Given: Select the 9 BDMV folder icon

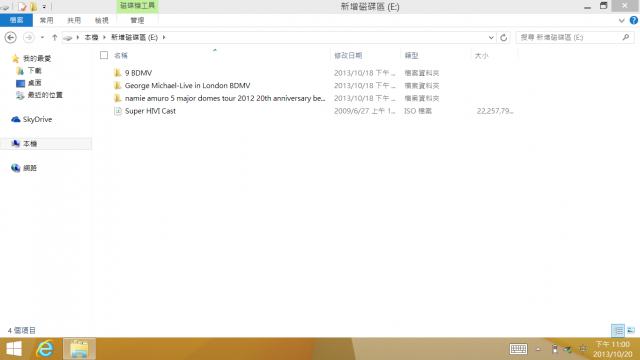Looking at the screenshot, I should pos(118,73).
